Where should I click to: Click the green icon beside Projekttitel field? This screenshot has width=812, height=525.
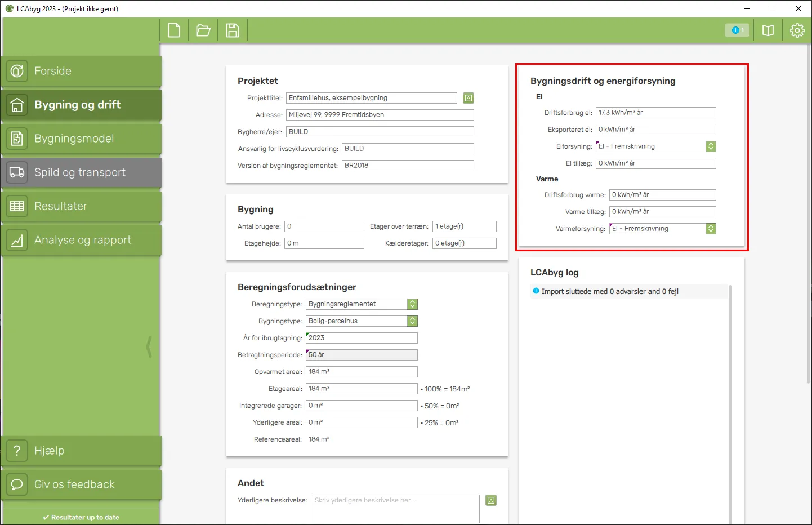(x=469, y=98)
